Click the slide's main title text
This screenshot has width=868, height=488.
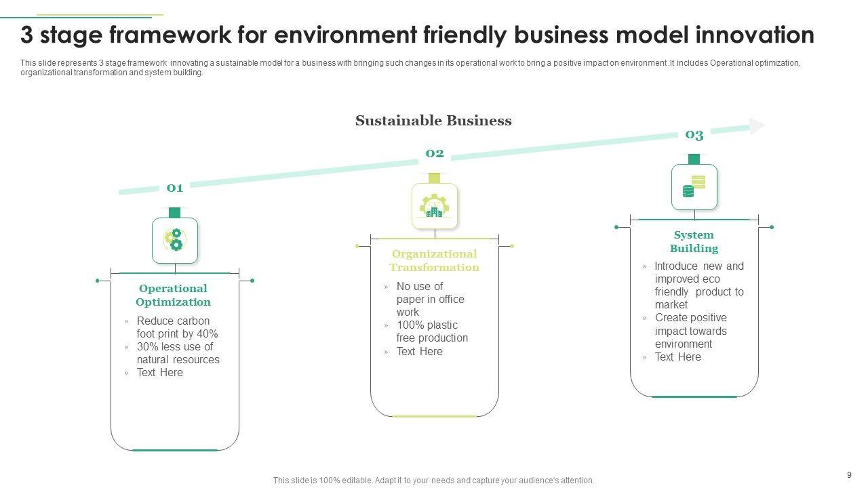pyautogui.click(x=417, y=35)
